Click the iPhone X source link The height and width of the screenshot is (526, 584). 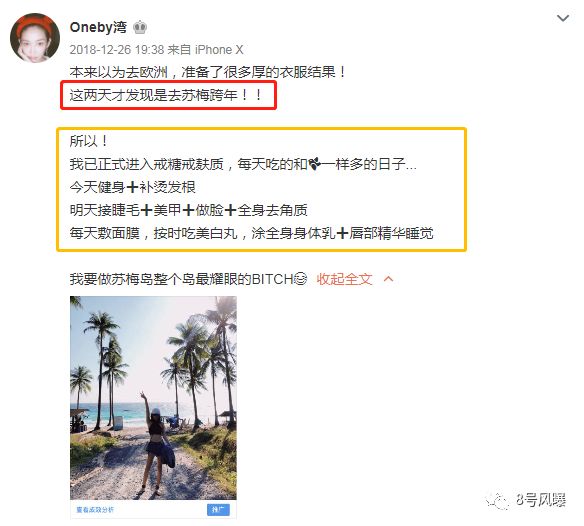(x=219, y=50)
